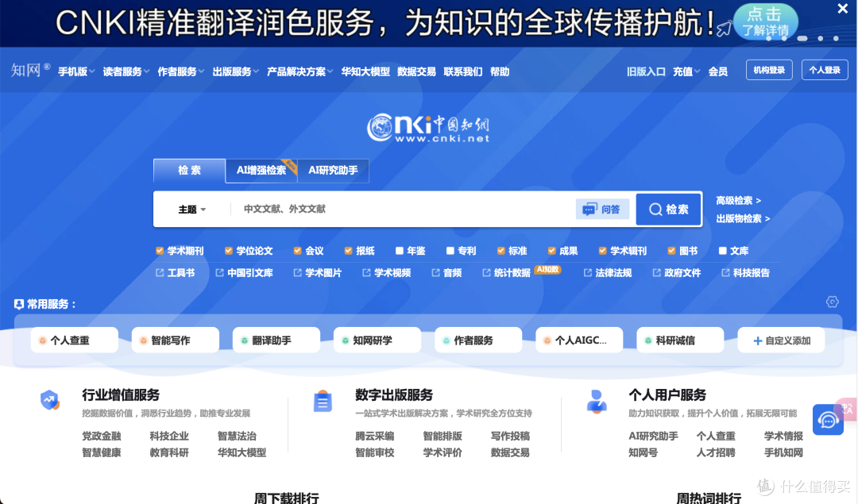
Task: Click the 数字出版服务 clipboard icon
Action: 323,402
